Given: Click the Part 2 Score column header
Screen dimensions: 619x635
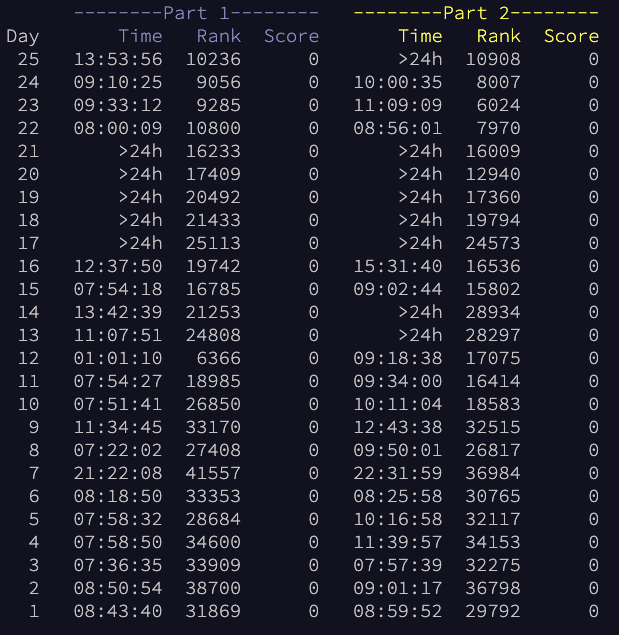Looking at the screenshot, I should pos(571,36).
